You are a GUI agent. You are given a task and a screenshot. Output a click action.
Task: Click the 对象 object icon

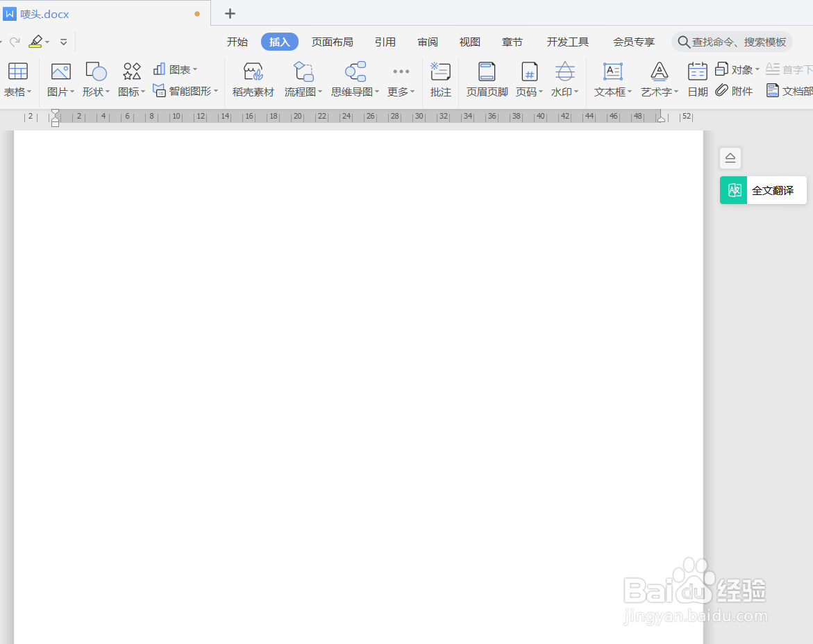722,69
